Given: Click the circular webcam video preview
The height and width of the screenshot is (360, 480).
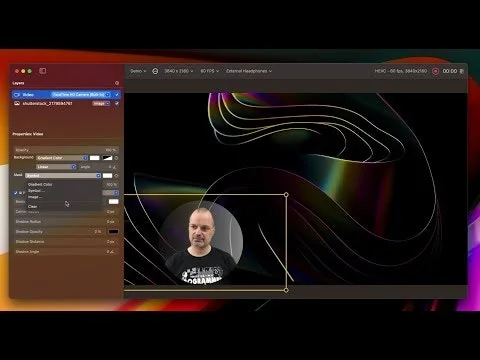Looking at the screenshot, I should tap(202, 242).
